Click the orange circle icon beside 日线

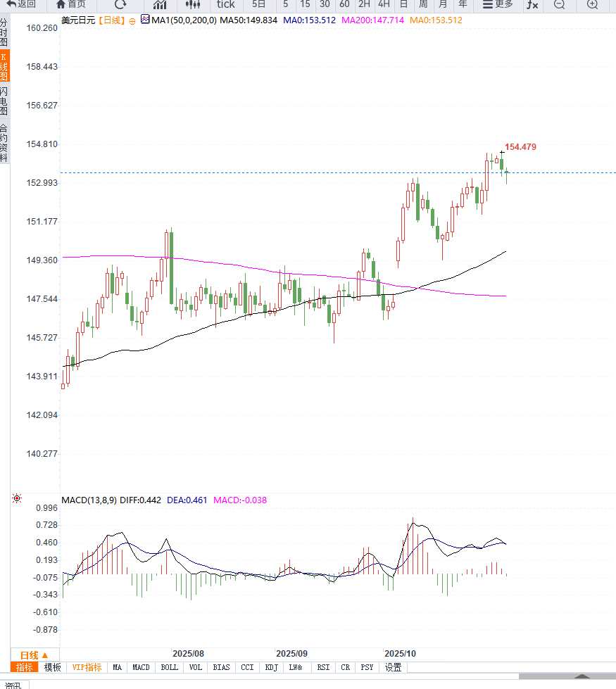(x=132, y=20)
